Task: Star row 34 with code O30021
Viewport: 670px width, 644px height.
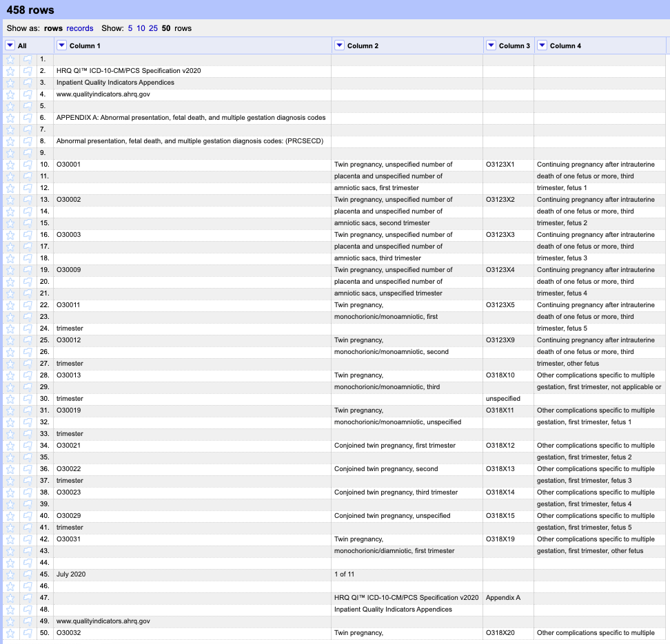Action: (x=10, y=446)
